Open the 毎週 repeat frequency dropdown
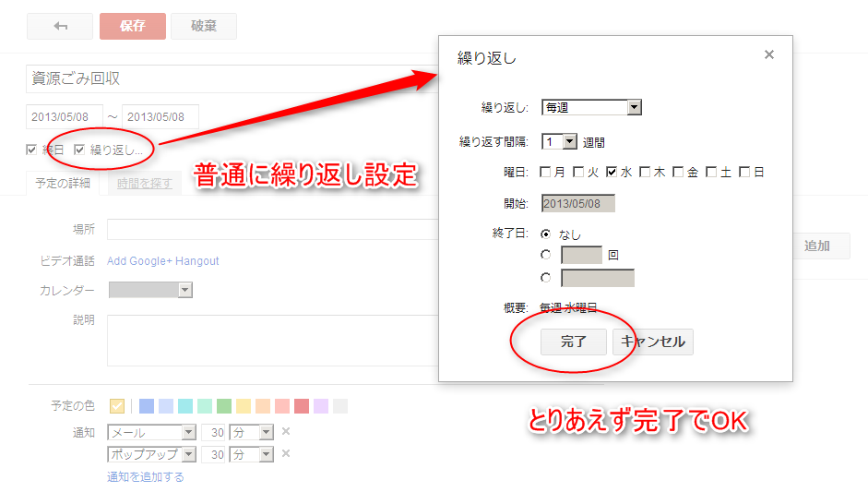Viewport: 868px width, 492px height. click(x=591, y=108)
